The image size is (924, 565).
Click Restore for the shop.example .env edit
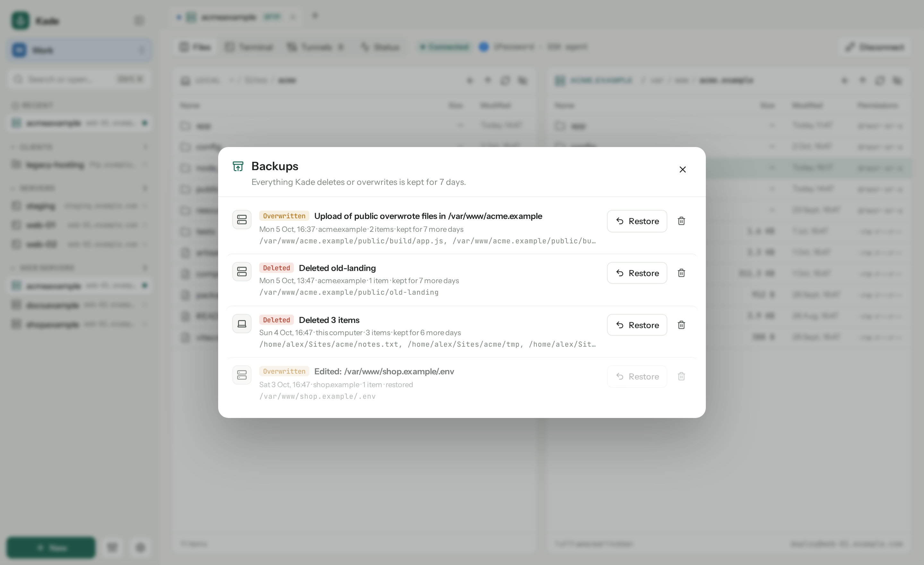click(x=637, y=376)
